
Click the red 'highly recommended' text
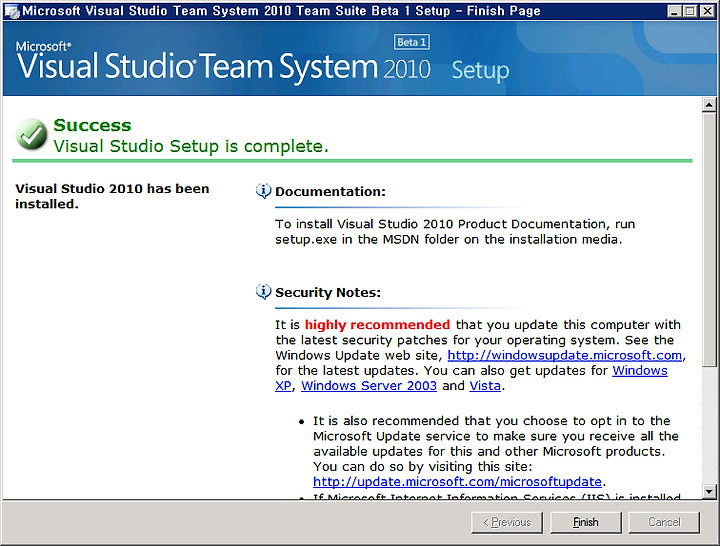377,325
